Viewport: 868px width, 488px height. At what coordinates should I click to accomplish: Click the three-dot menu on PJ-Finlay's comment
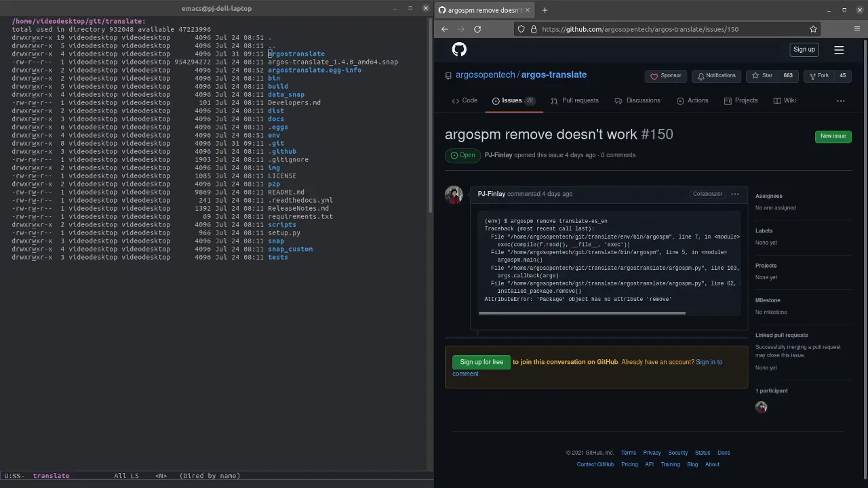(x=735, y=194)
